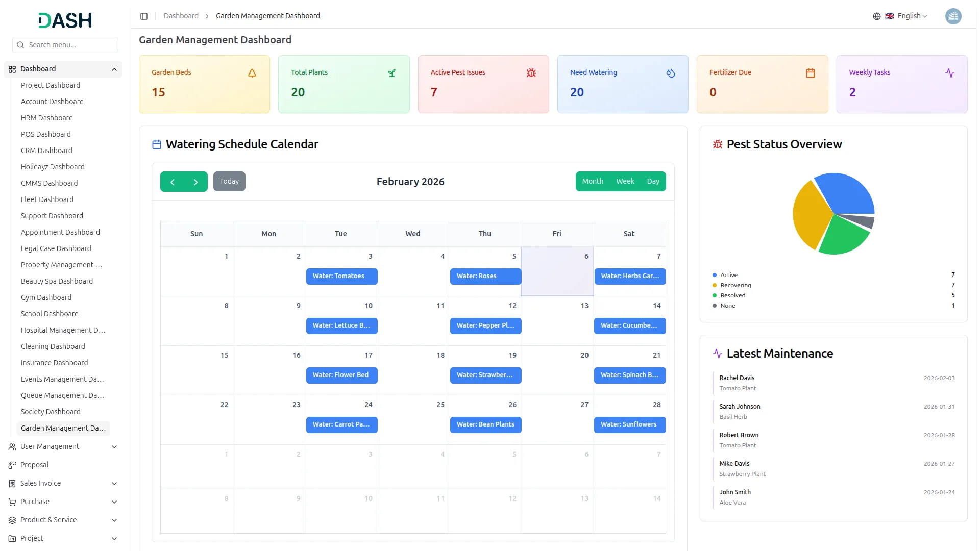Expand the Sales Invoice chevron

[114, 484]
